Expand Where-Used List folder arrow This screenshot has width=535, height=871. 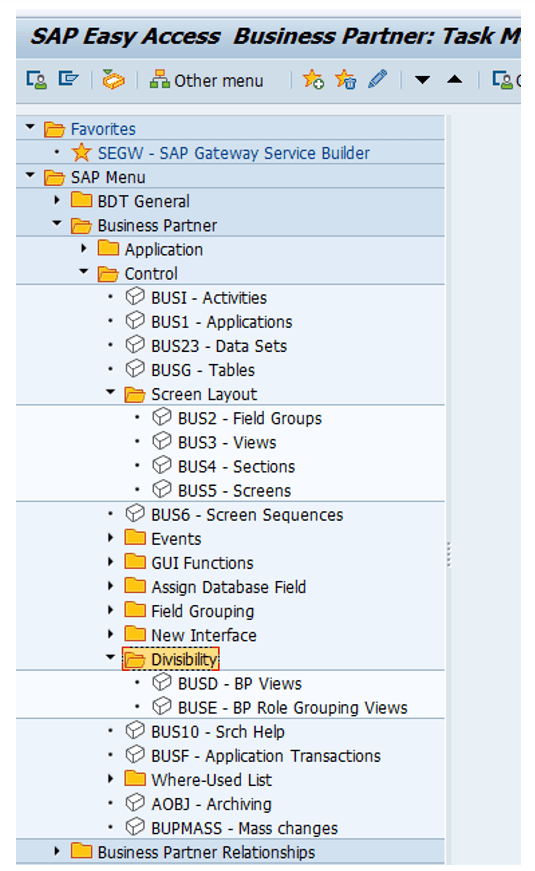pos(110,779)
